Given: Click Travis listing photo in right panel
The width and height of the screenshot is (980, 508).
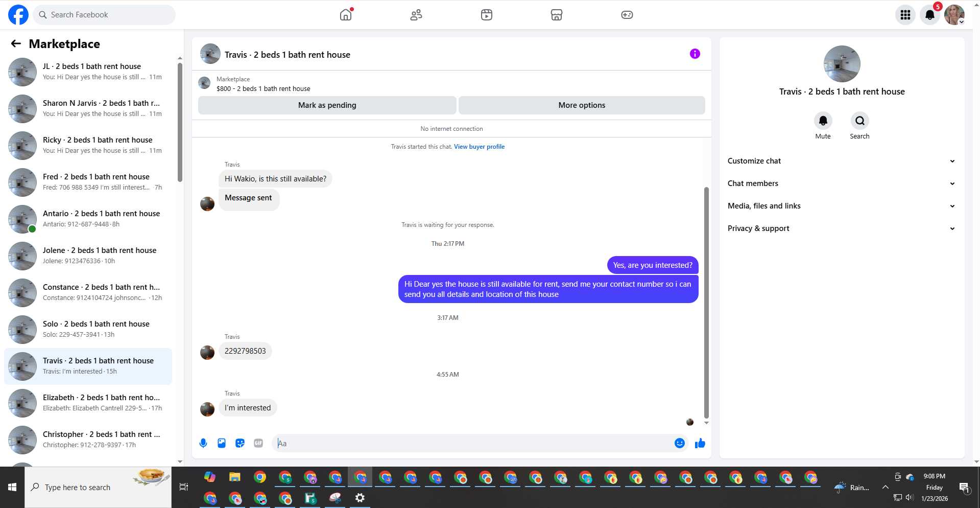Looking at the screenshot, I should click(x=842, y=64).
